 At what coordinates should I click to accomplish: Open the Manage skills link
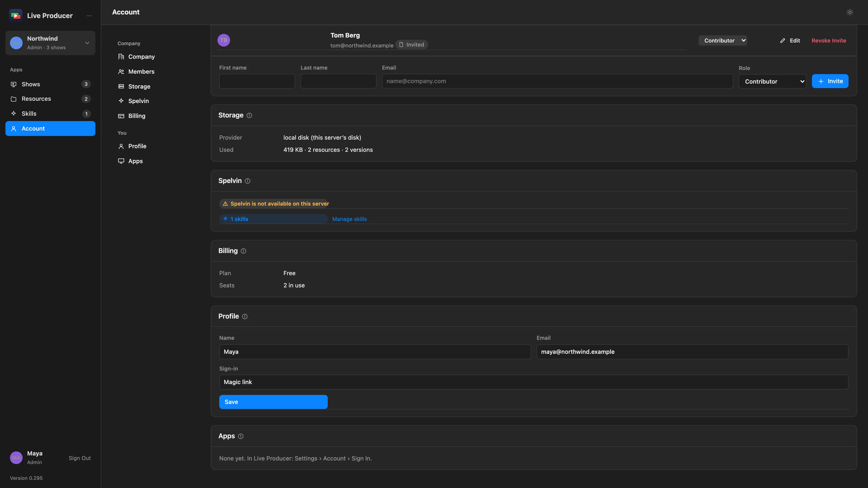[349, 219]
